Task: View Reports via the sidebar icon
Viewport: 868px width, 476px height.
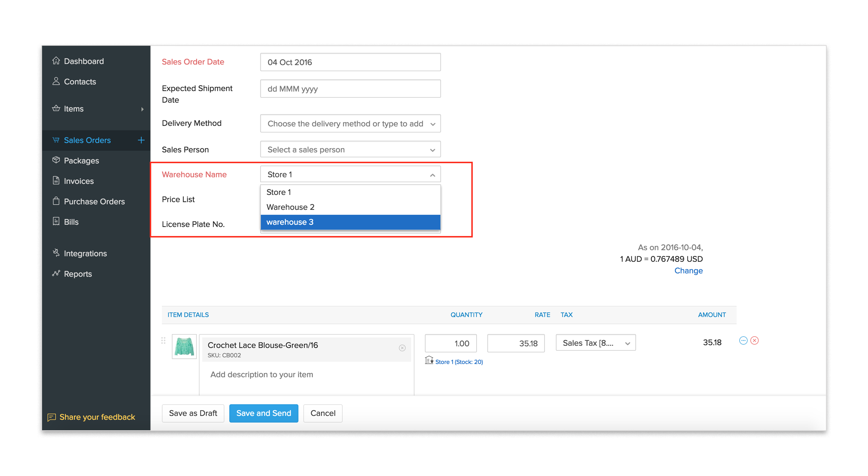Action: pyautogui.click(x=56, y=274)
